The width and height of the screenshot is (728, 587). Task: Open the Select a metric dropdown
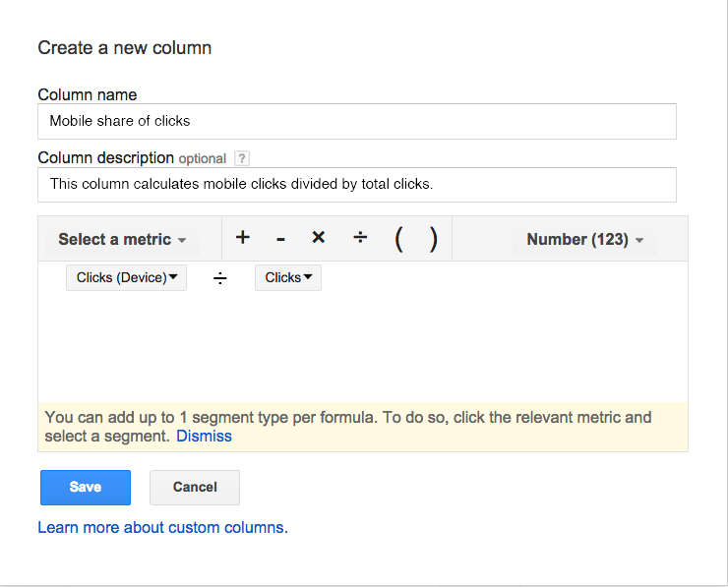click(x=121, y=239)
